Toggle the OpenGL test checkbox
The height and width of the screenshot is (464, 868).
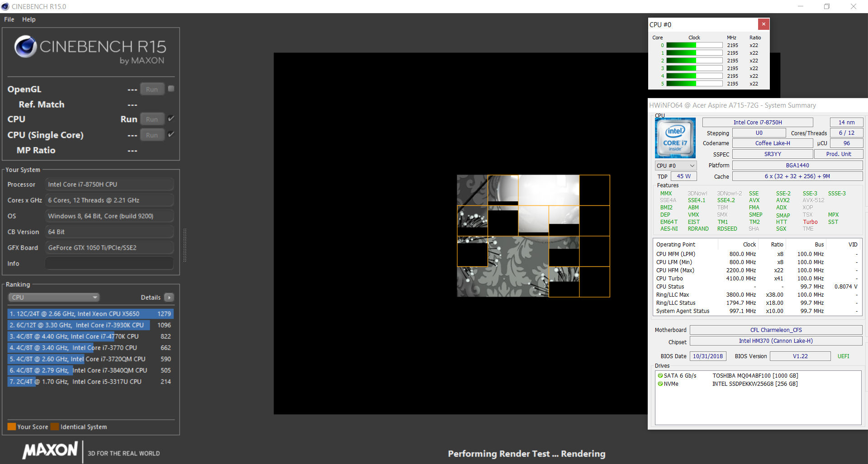pyautogui.click(x=171, y=89)
